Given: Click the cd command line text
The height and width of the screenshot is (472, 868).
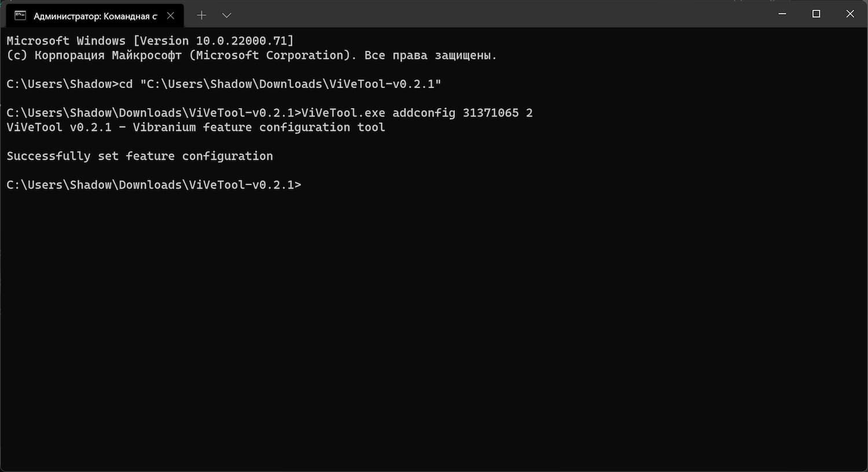Looking at the screenshot, I should tap(224, 84).
